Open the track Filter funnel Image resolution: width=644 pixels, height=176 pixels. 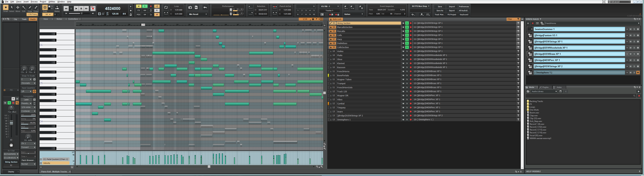pos(518,19)
